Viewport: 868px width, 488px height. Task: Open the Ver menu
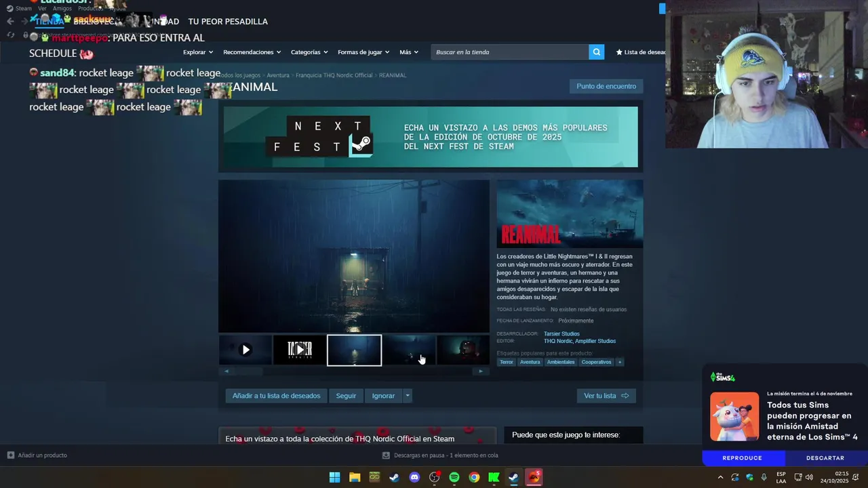42,8
